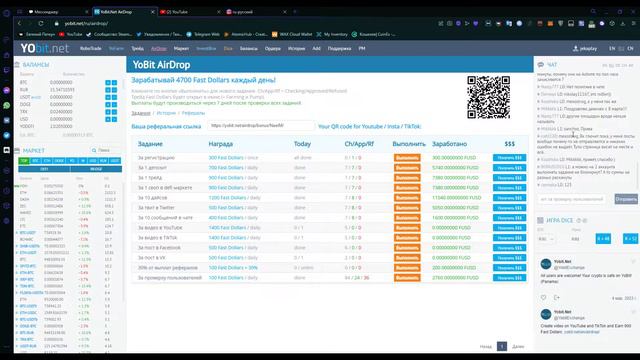
Task: Like the YoBit tweet with heart icon
Action: pos(543,298)
